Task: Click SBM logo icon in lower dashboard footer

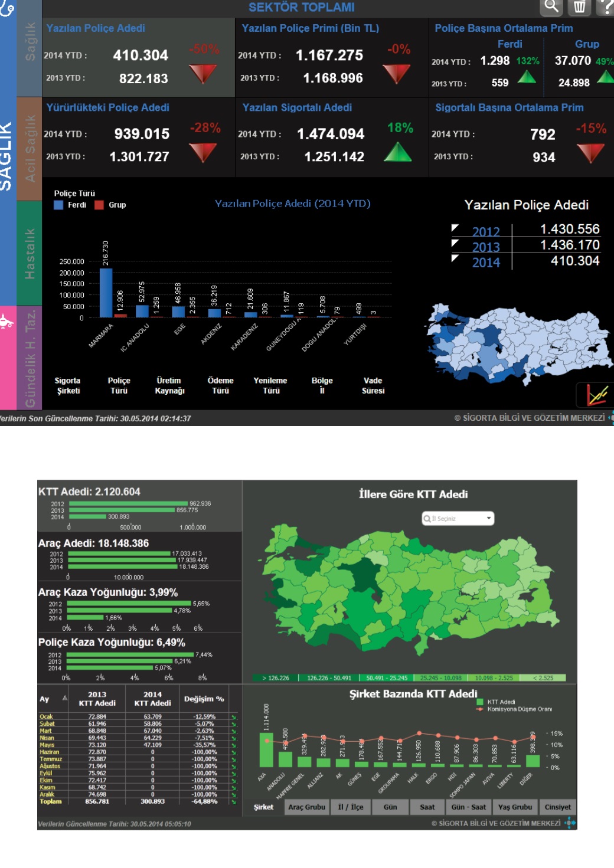Action: (x=570, y=823)
